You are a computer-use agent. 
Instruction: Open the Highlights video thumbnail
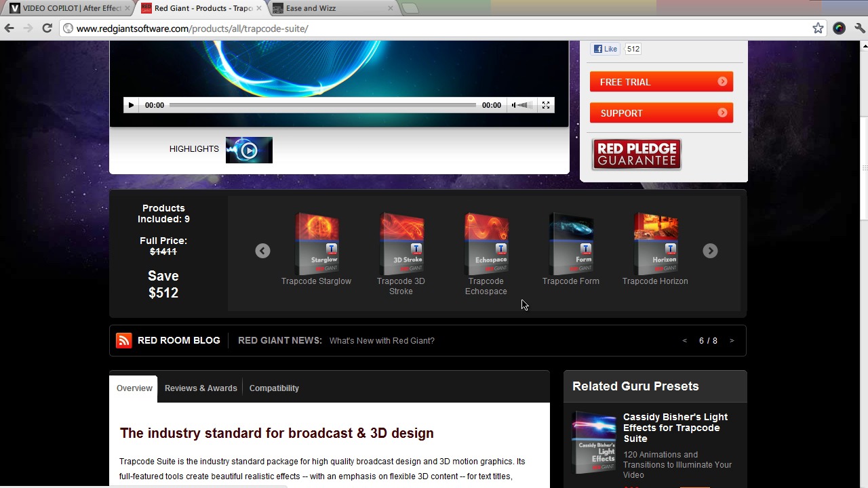249,150
